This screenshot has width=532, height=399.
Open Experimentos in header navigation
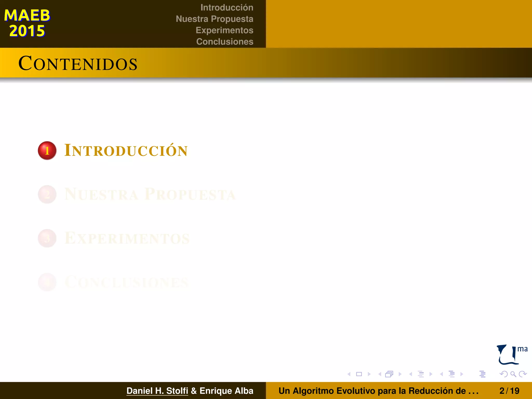coord(224,30)
